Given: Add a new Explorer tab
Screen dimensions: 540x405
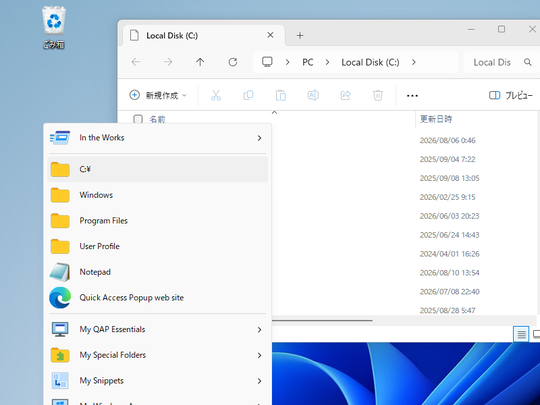Looking at the screenshot, I should pos(300,35).
